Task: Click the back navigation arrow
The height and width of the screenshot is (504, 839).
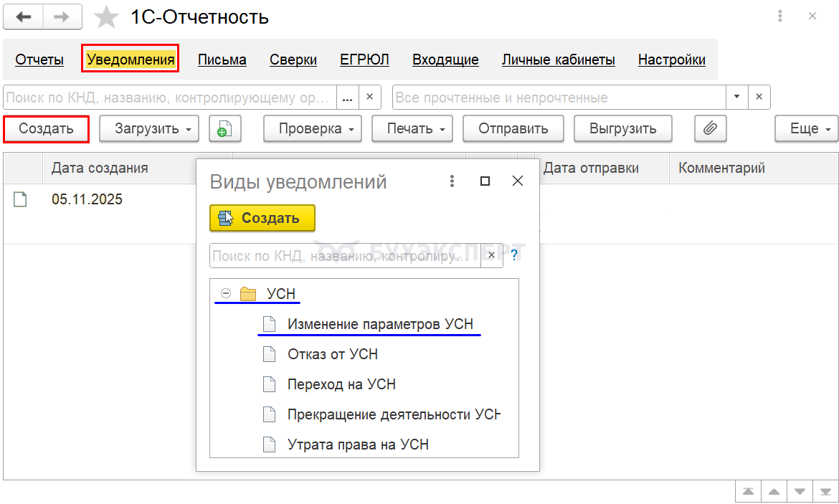Action: (24, 17)
